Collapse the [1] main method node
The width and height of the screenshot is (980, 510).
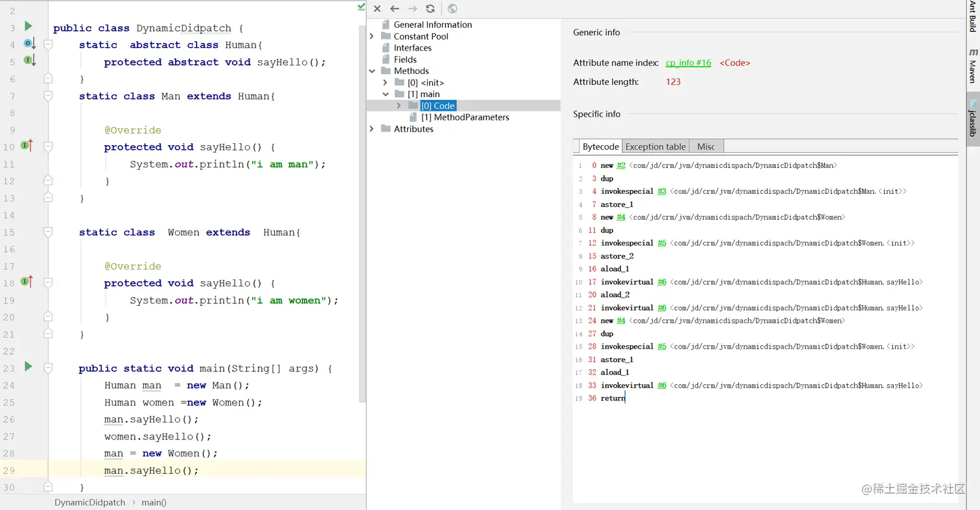385,95
